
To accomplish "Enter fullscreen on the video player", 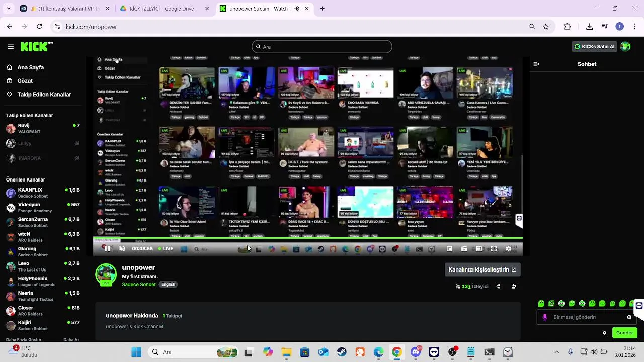I will tap(494, 249).
